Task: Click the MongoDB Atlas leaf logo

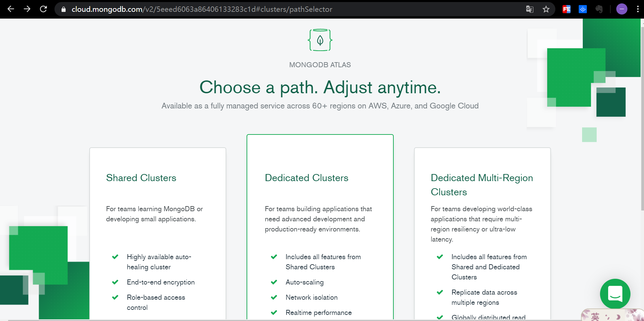Action: [x=320, y=40]
